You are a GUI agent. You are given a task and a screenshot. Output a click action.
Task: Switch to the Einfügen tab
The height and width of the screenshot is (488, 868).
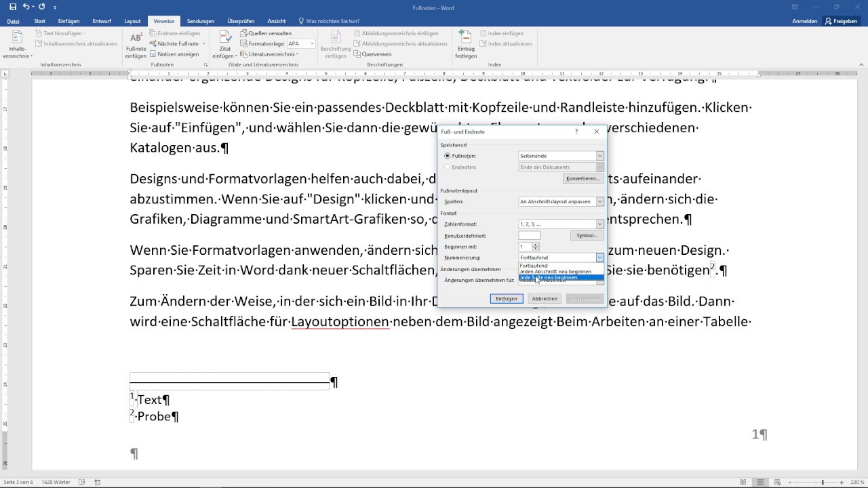click(68, 21)
